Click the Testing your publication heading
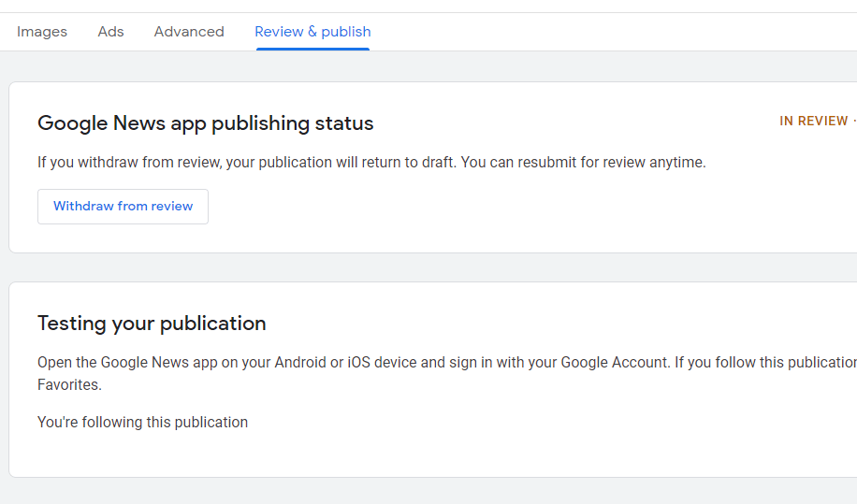Viewport: 857px width, 504px height. click(152, 324)
